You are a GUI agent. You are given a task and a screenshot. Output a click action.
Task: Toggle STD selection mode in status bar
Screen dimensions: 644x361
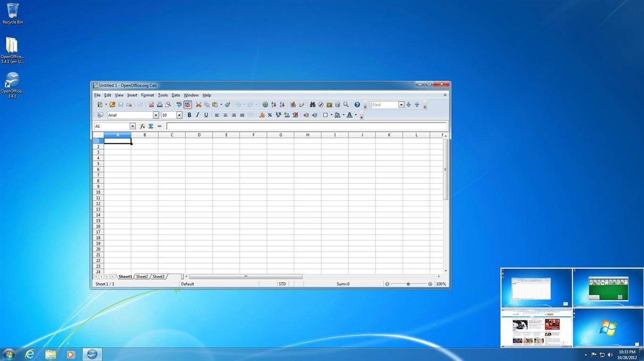point(282,284)
